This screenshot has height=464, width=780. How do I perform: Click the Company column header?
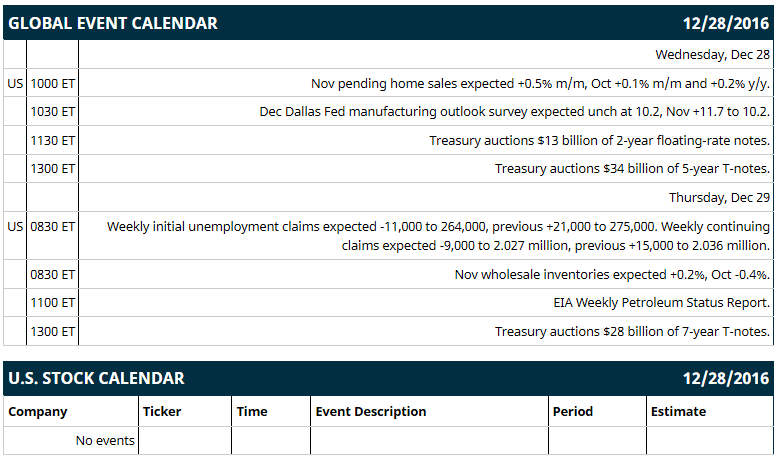point(38,412)
